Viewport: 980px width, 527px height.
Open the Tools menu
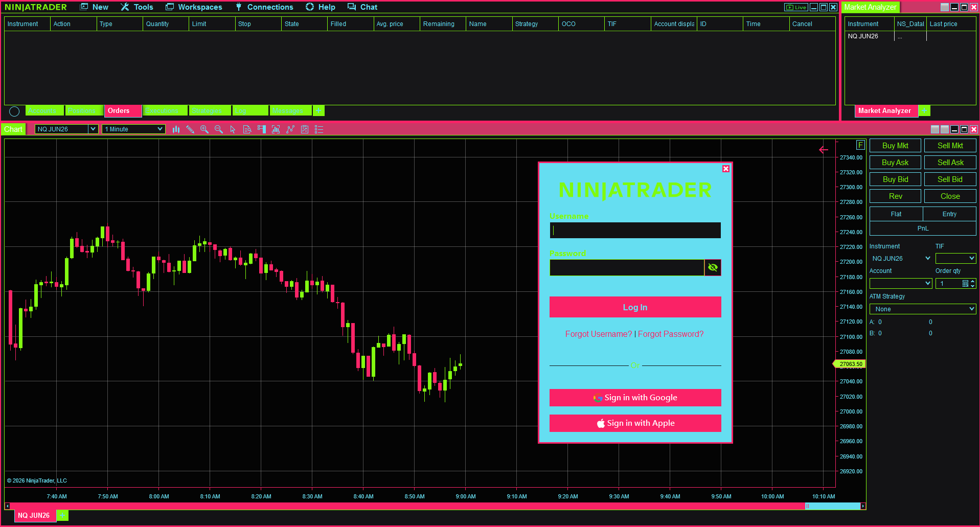coord(137,7)
